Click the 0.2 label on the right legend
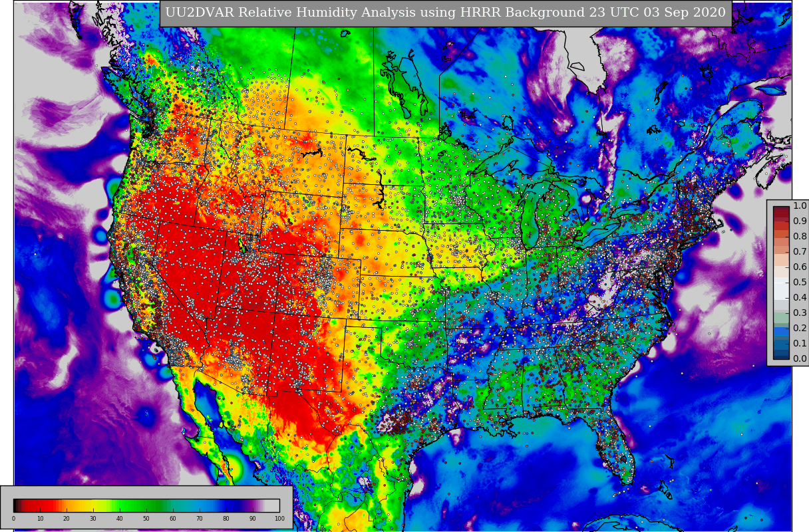This screenshot has height=532, width=809. coord(800,328)
